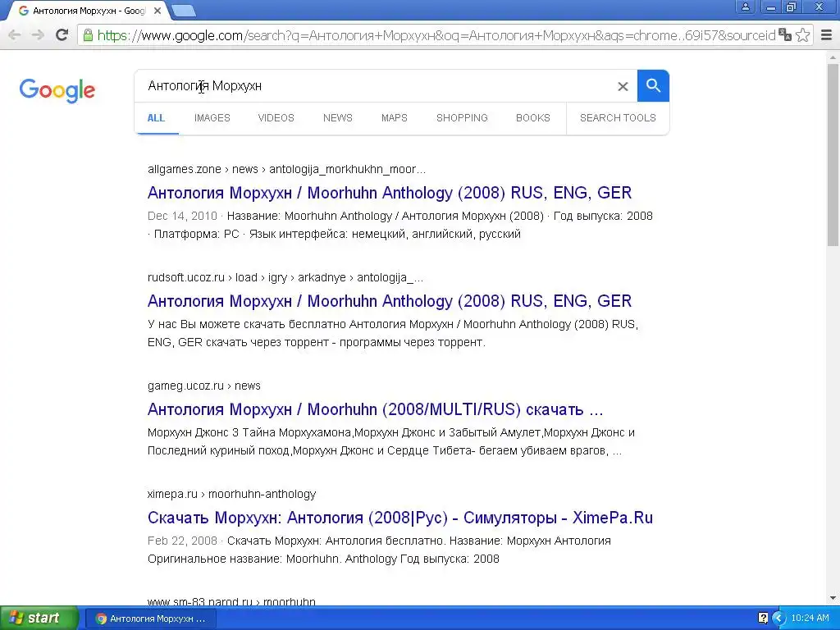
Task: Open the Chrome hamburger menu
Action: (826, 35)
